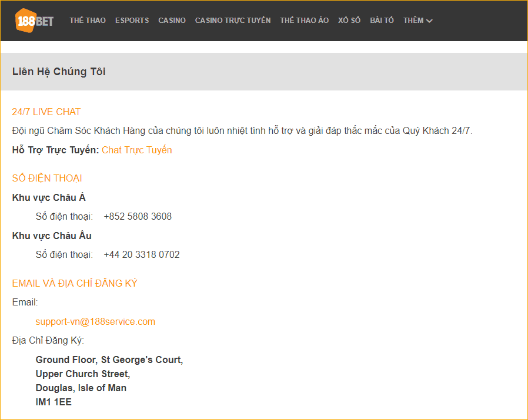Click the Hỗ Trợ Trực Tuyến label
The image size is (528, 420).
pos(55,150)
